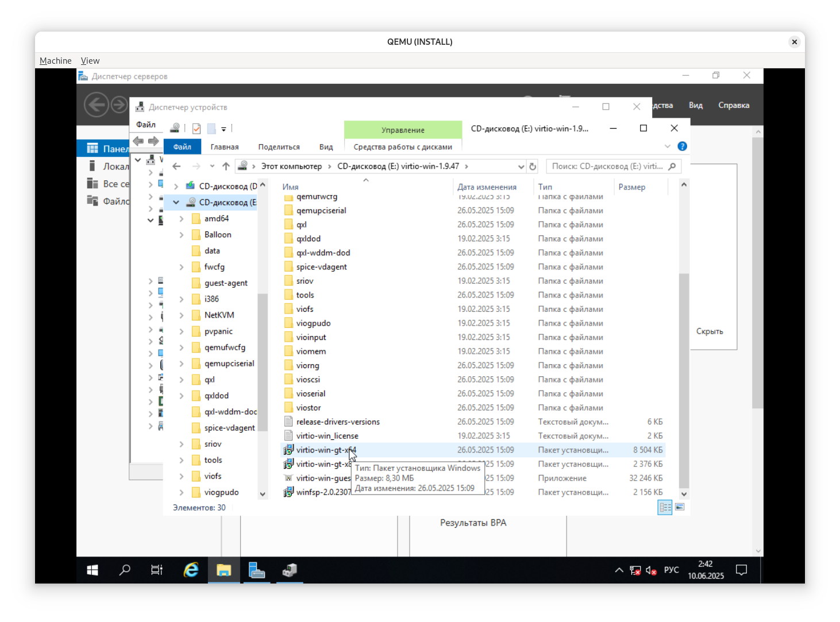Expand the Balloon folder tree node
The width and height of the screenshot is (840, 622).
point(182,235)
